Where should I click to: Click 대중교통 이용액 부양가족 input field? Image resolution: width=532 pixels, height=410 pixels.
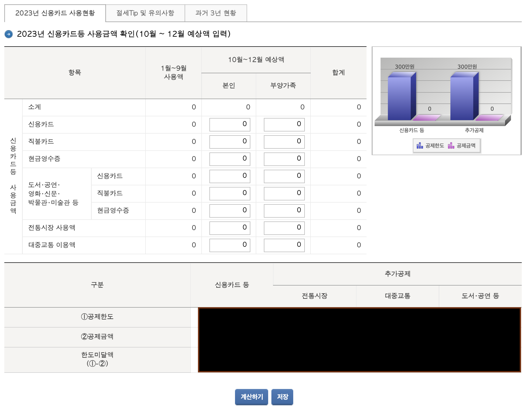coord(284,245)
